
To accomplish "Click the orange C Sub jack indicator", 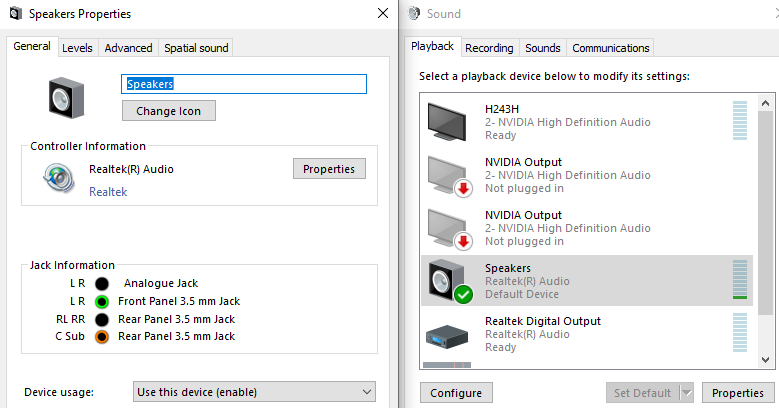I will click(102, 336).
